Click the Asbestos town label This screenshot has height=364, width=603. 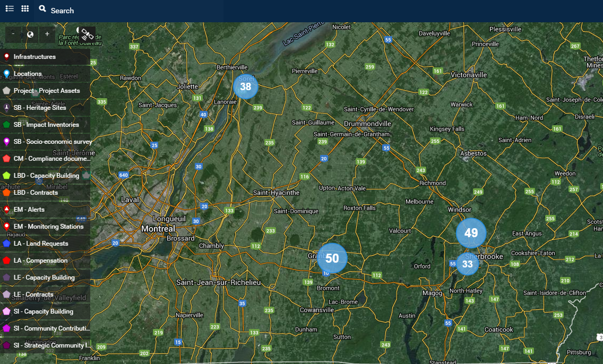[x=473, y=153]
